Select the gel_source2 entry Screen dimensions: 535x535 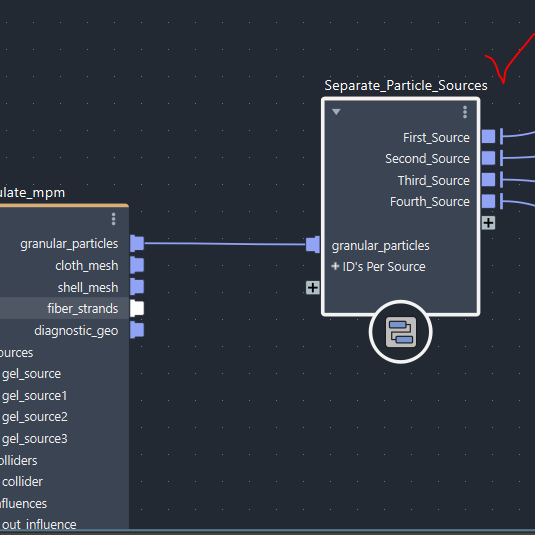click(x=35, y=417)
